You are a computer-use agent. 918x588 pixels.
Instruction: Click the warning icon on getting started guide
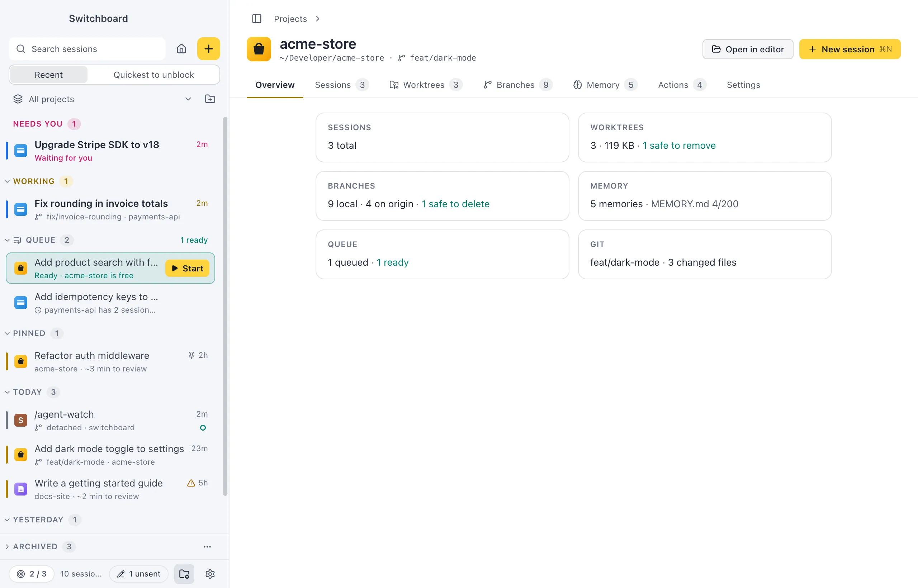click(x=191, y=483)
